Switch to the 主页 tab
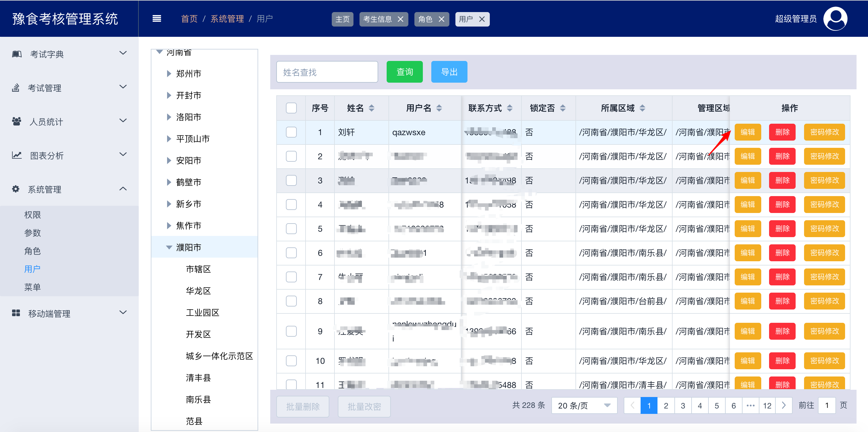 pyautogui.click(x=342, y=19)
